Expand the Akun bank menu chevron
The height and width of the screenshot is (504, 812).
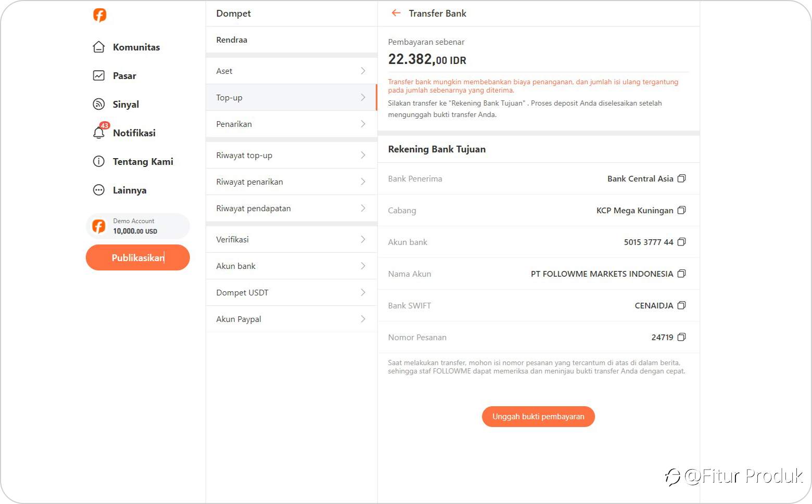click(363, 266)
